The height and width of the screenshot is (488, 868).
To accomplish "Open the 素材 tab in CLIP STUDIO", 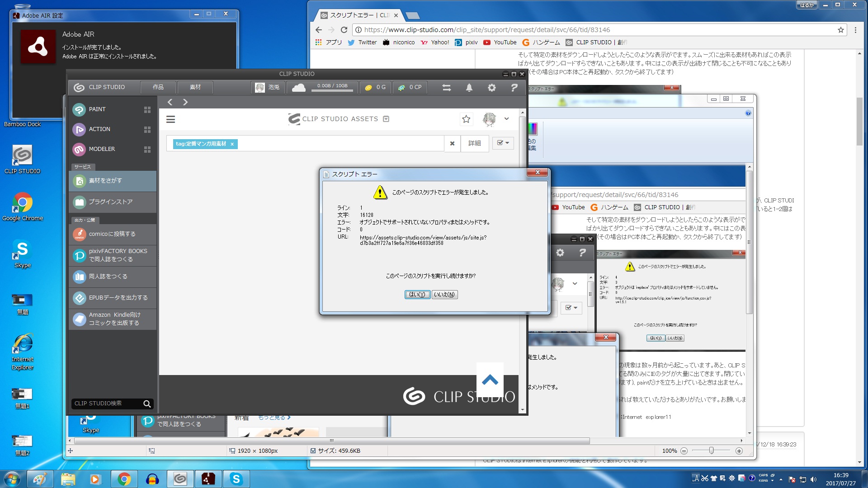I will 195,87.
